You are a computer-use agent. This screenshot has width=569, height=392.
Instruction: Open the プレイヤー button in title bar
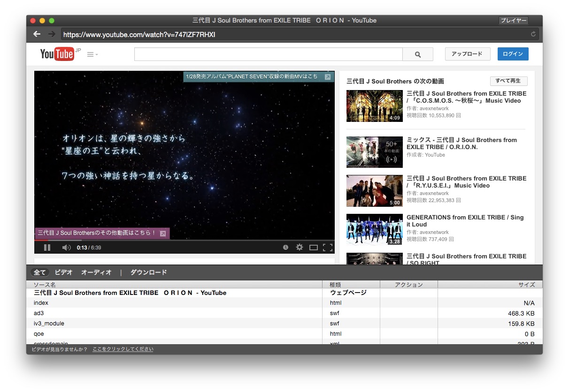(513, 21)
